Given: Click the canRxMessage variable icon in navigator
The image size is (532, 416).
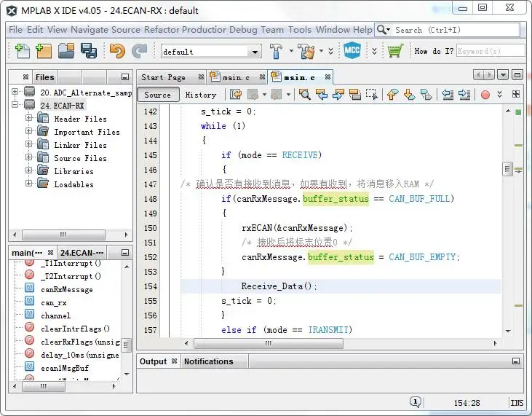Looking at the screenshot, I should 30,289.
